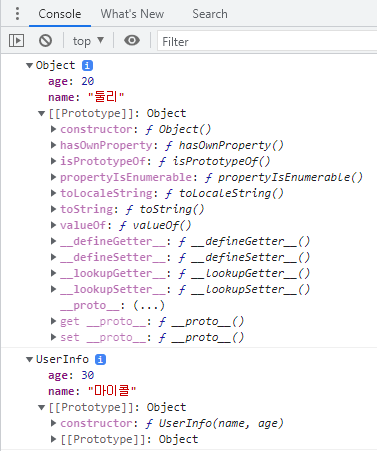Expand the hasOwnProperty function
377x451 pixels.
click(x=53, y=145)
